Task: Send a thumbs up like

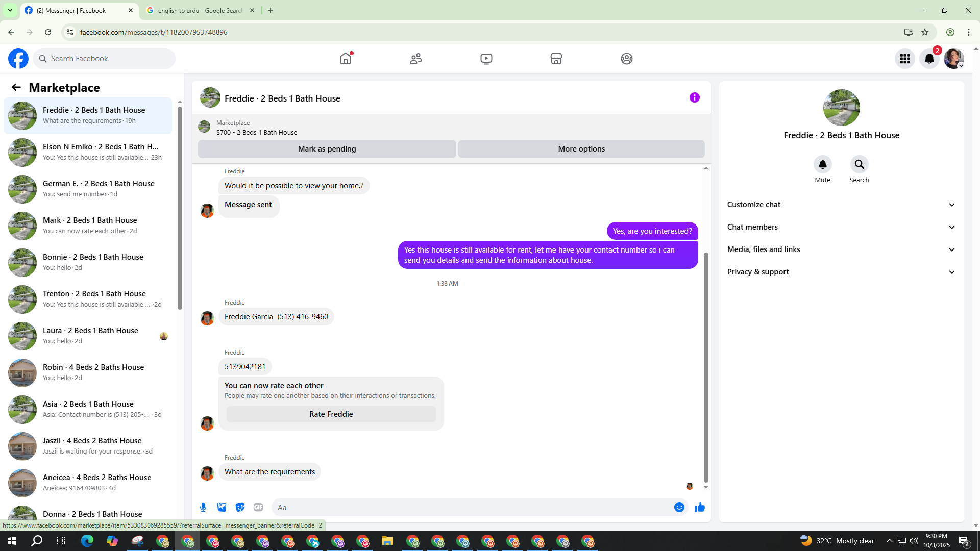Action: point(700,507)
